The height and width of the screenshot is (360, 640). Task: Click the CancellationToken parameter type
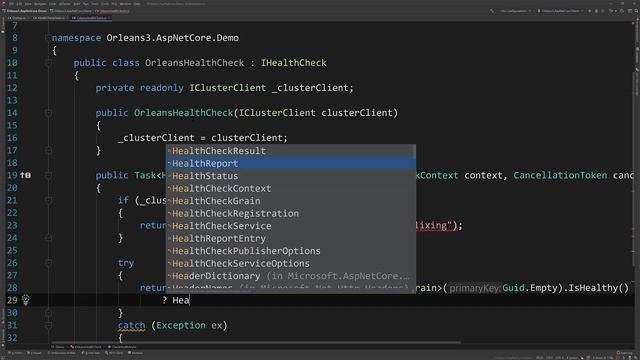pos(560,175)
